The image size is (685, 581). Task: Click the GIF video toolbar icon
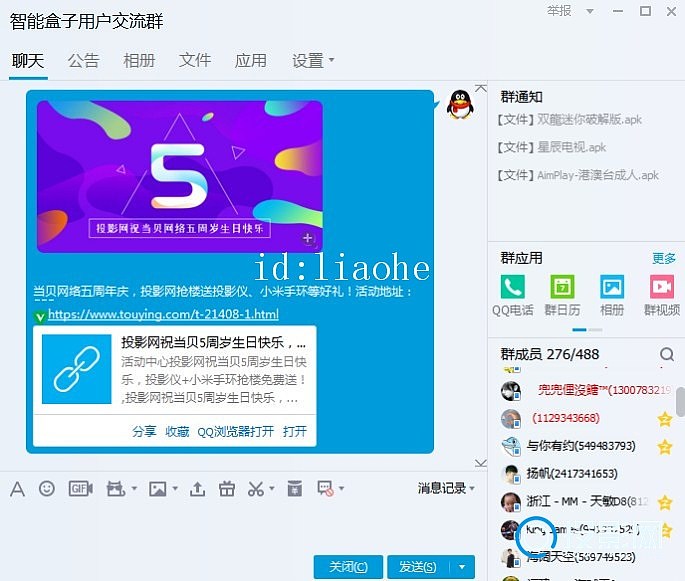(80, 489)
